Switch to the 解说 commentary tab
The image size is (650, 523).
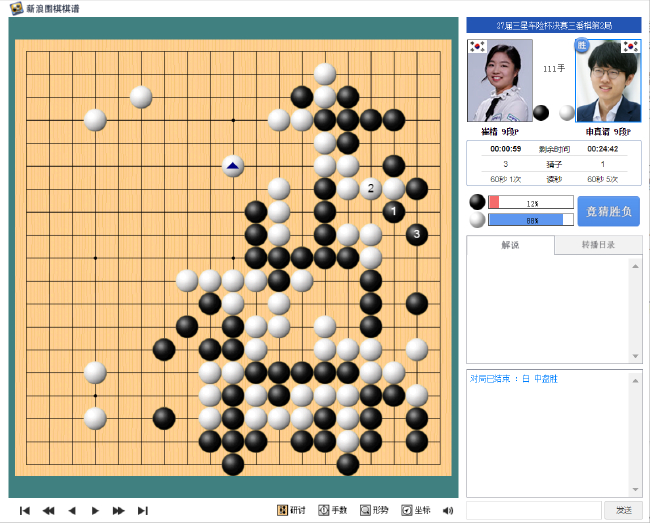[510, 245]
